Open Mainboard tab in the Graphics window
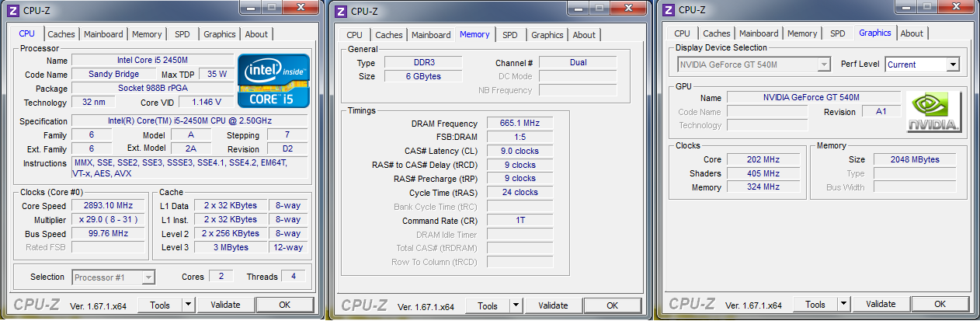This screenshot has height=321, width=980. (759, 33)
